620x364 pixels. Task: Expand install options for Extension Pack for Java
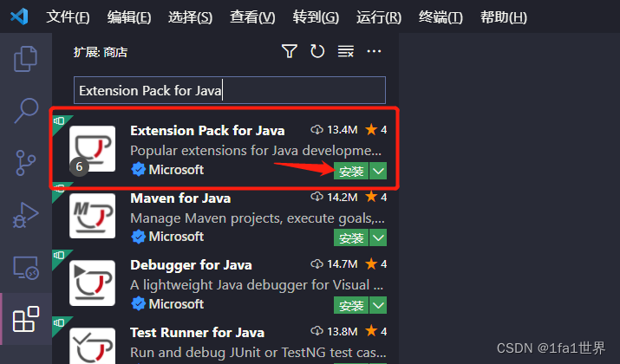(x=378, y=171)
